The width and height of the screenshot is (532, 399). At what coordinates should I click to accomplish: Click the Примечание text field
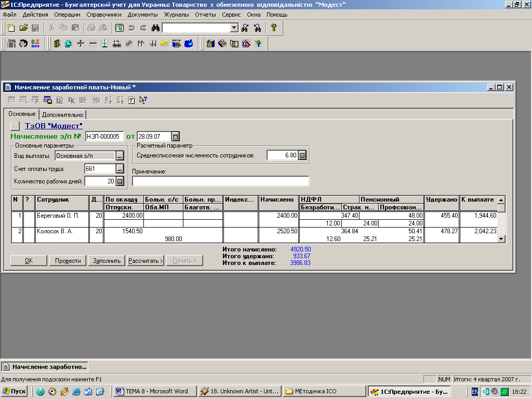(x=220, y=181)
